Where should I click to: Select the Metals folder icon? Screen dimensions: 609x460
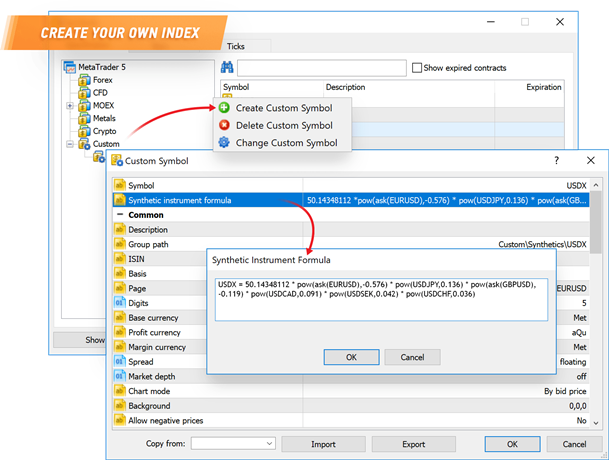point(84,118)
